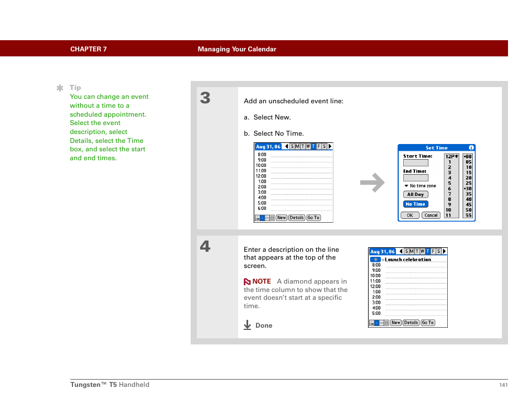Click the red NOTE flag icon
Image resolution: width=532 pixels, height=412 pixels.
point(247,281)
